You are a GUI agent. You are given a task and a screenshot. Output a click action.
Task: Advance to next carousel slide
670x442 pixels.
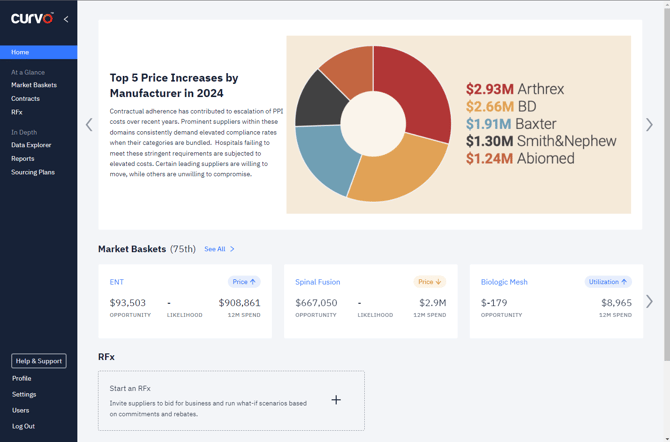(649, 125)
